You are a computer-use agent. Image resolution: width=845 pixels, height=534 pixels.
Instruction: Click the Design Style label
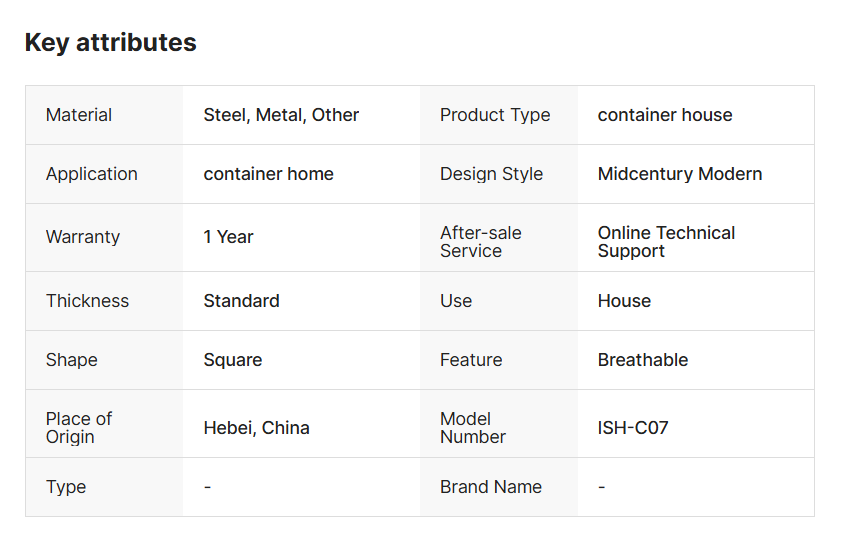point(491,174)
